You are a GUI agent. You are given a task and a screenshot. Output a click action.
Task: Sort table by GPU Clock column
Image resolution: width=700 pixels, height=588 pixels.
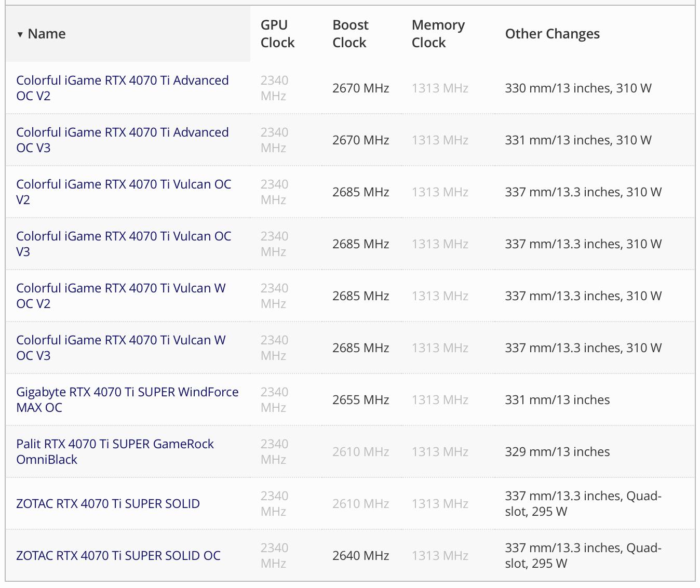pyautogui.click(x=277, y=34)
